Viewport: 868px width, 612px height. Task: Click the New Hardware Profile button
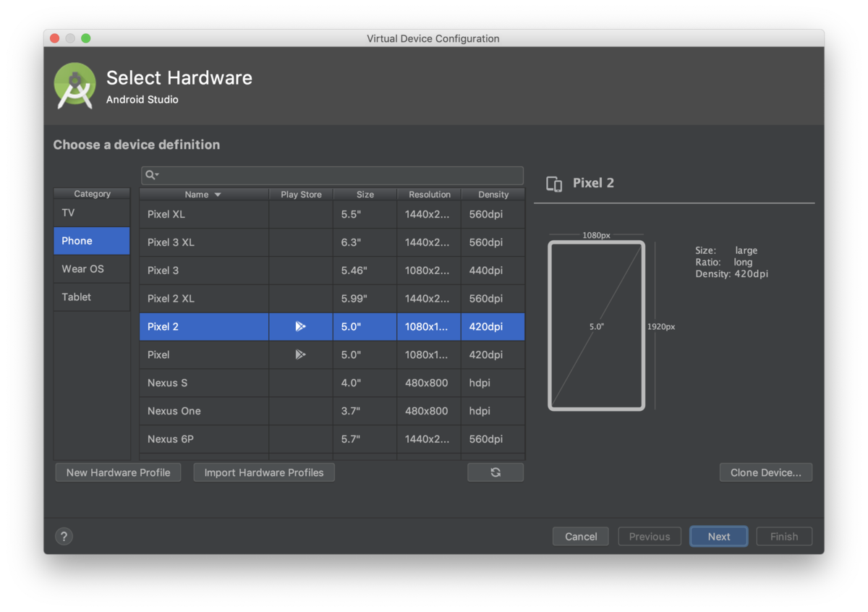coord(119,472)
